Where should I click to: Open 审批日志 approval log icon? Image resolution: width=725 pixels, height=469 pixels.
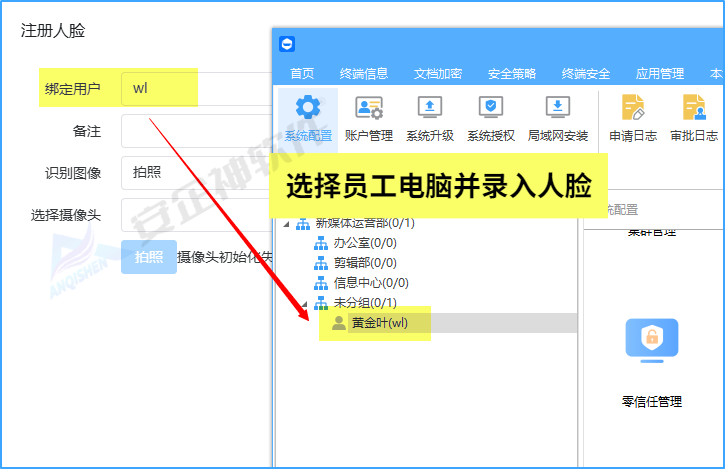(x=694, y=107)
